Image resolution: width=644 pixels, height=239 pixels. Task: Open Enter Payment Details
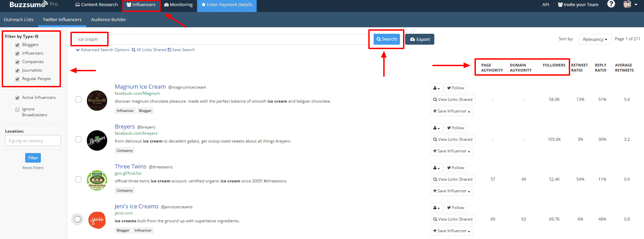227,5
